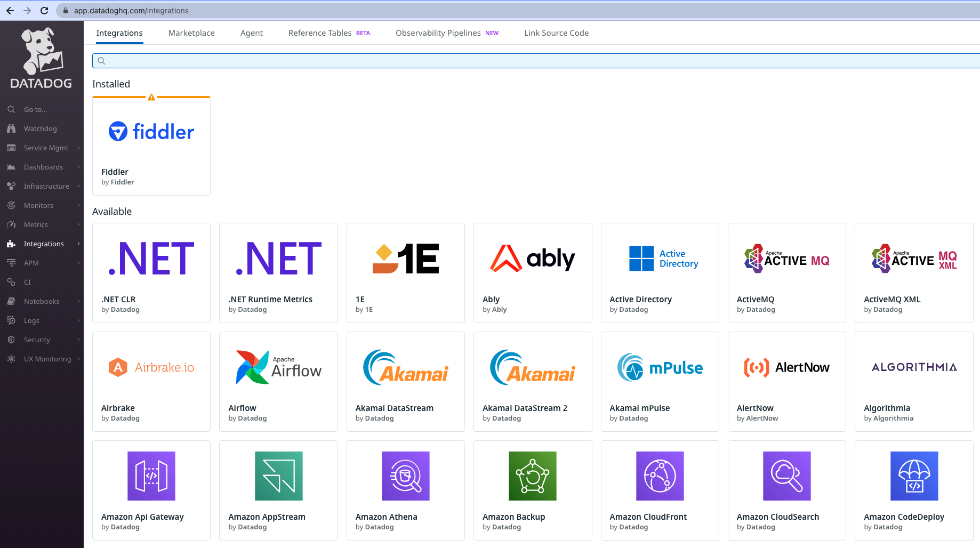Expand the Logs submenu arrow
The image size is (980, 548).
point(78,320)
